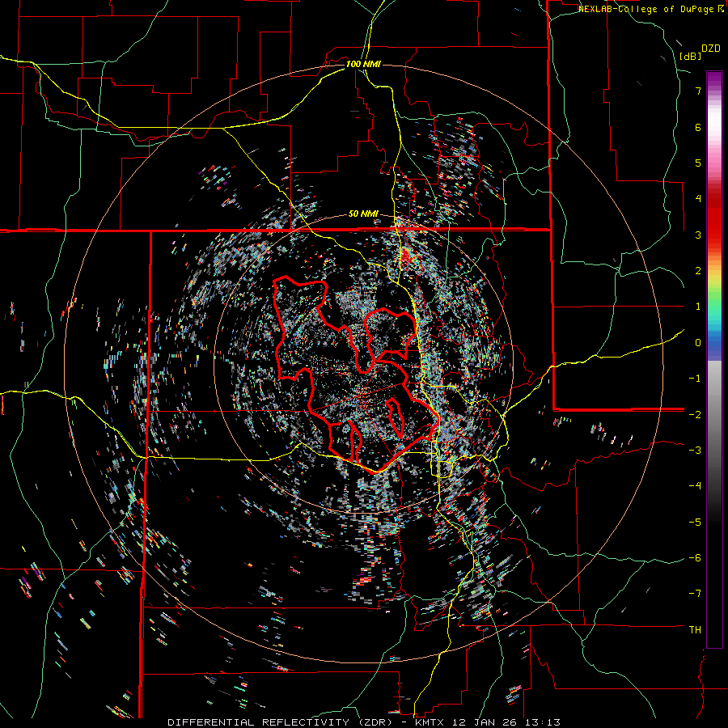
Task: Select the 3 value on the color scale
Action: click(x=698, y=235)
